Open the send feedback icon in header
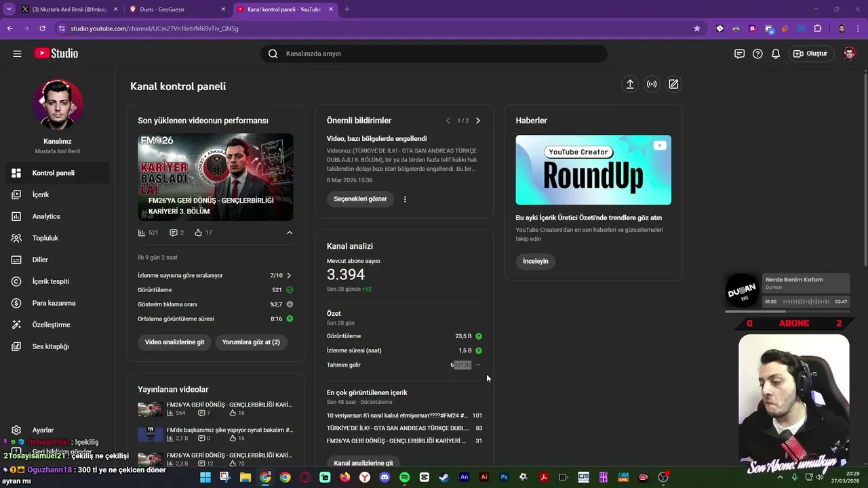Image resolution: width=868 pixels, height=488 pixels. click(x=739, y=54)
